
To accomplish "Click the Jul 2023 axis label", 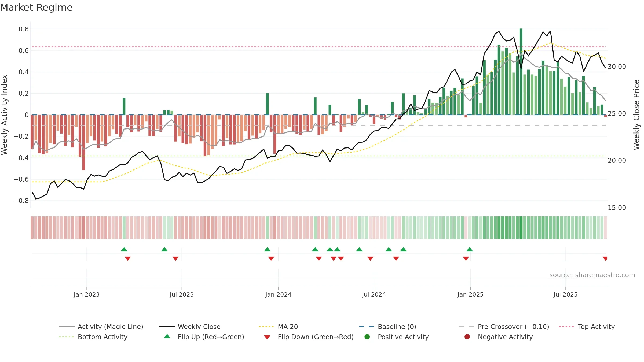I will click(x=182, y=294).
